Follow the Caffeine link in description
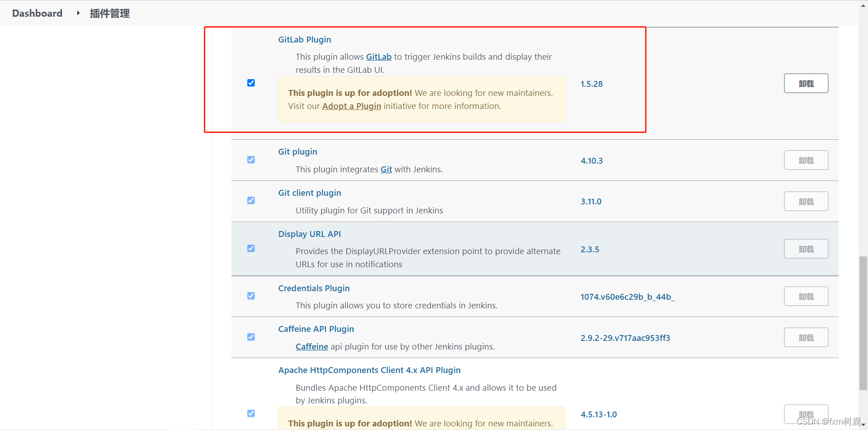The width and height of the screenshot is (868, 430). click(312, 346)
